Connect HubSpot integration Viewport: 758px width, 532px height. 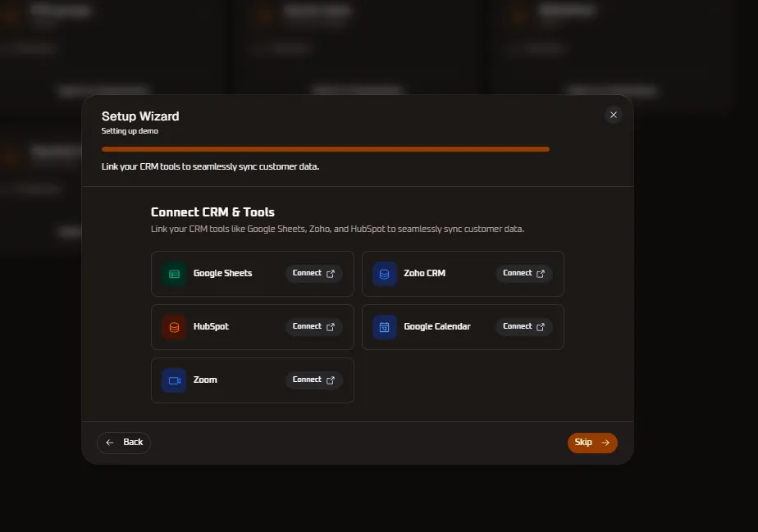(313, 326)
